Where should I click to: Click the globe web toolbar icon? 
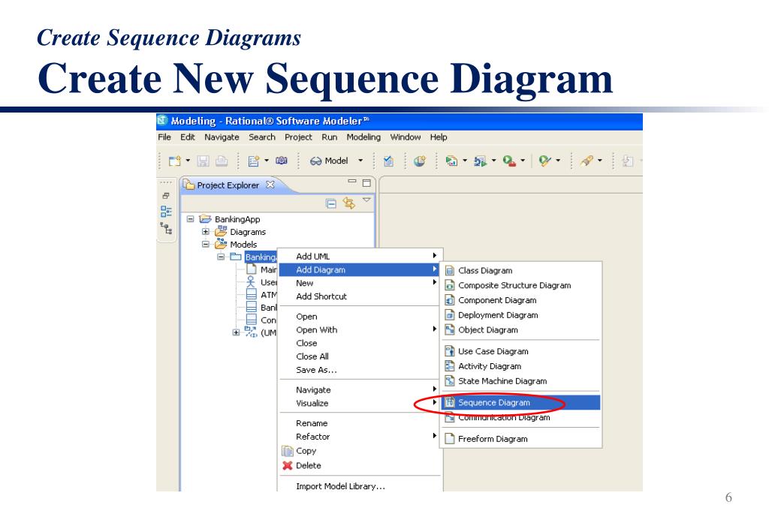pyautogui.click(x=420, y=161)
